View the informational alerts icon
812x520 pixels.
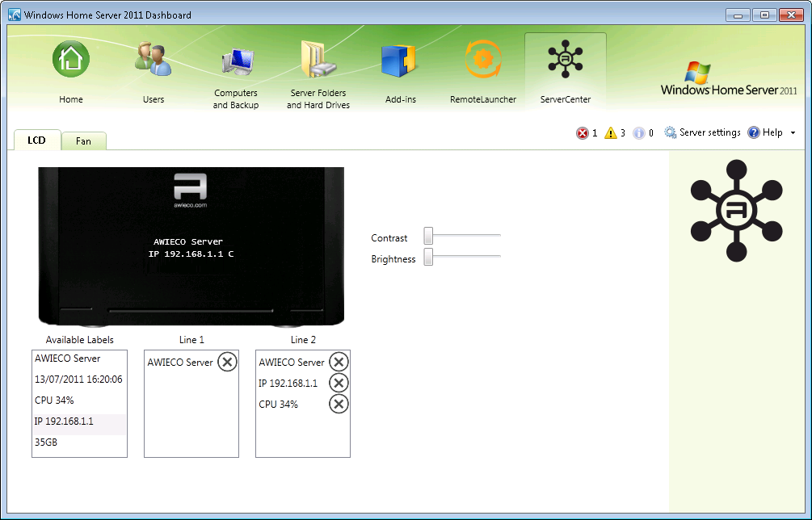(x=639, y=133)
